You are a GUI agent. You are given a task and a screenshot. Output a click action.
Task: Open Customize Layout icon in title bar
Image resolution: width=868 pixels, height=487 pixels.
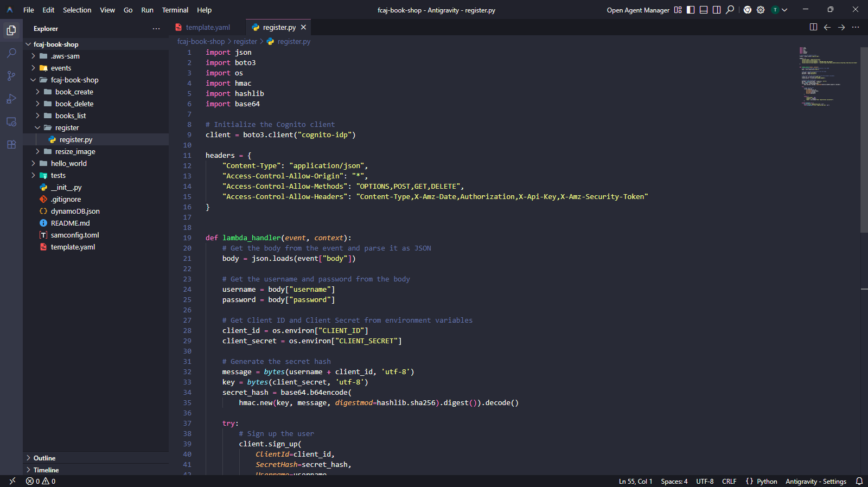[678, 10]
